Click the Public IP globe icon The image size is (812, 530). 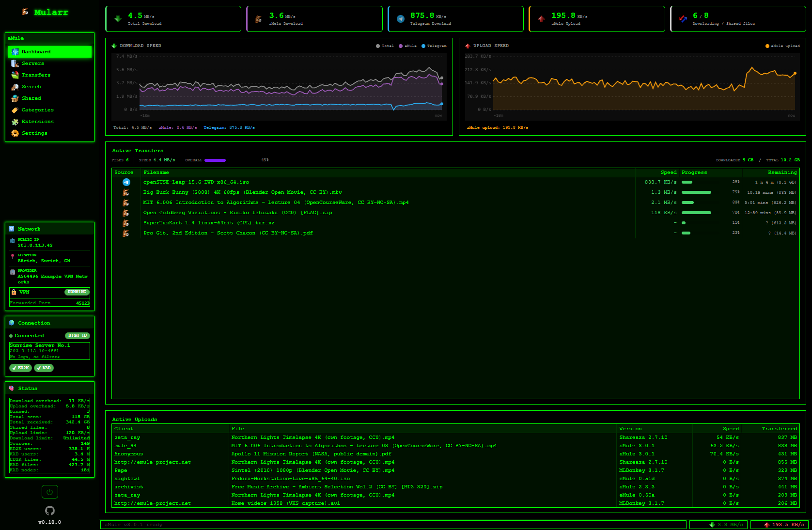click(x=13, y=241)
